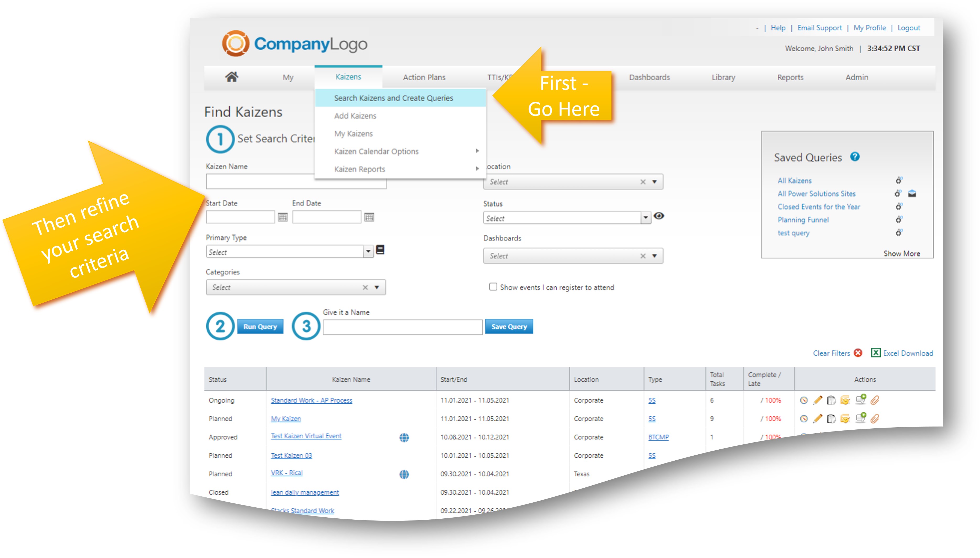Image resolution: width=980 pixels, height=558 pixels.
Task: Click the Give it a Name input field
Action: [x=402, y=327]
